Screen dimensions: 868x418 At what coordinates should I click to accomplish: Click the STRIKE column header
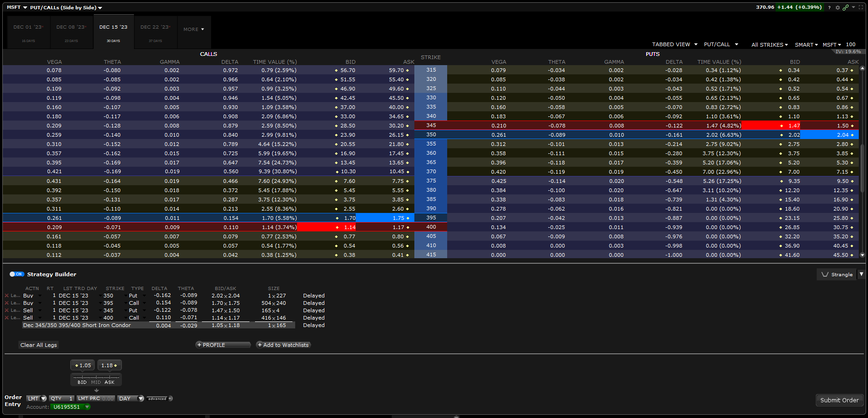(431, 57)
